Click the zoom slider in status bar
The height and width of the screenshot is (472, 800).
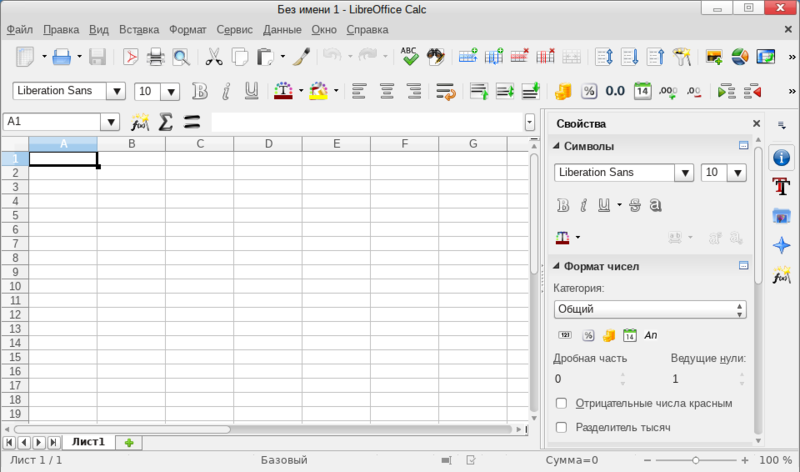pyautogui.click(x=695, y=460)
